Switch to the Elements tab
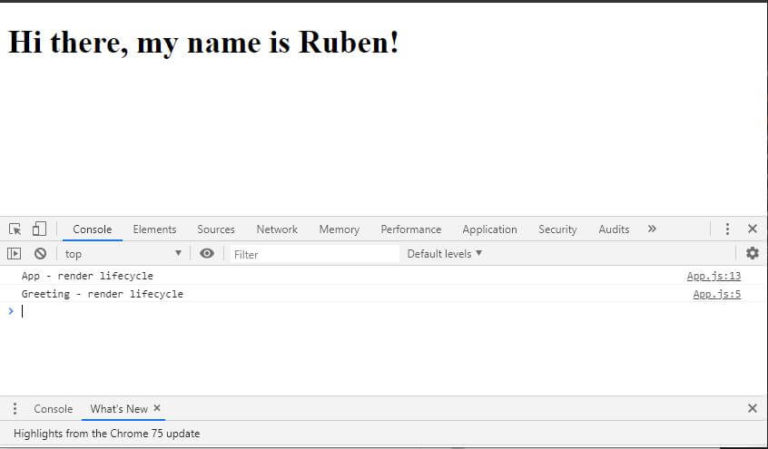 [x=154, y=229]
